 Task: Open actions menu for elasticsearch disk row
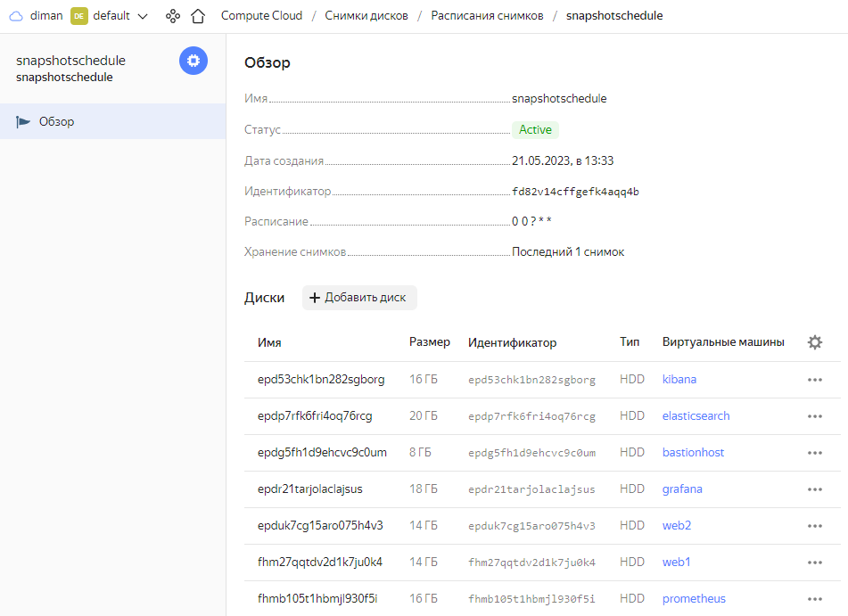coord(815,415)
